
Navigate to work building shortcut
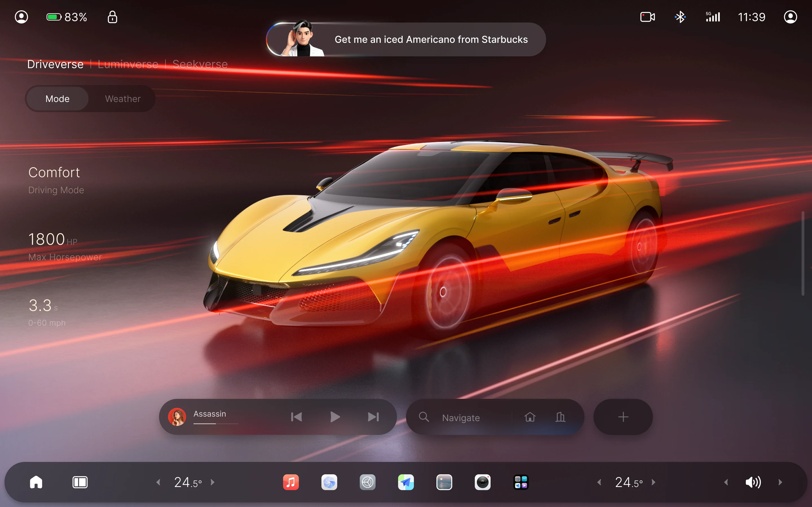pyautogui.click(x=560, y=417)
